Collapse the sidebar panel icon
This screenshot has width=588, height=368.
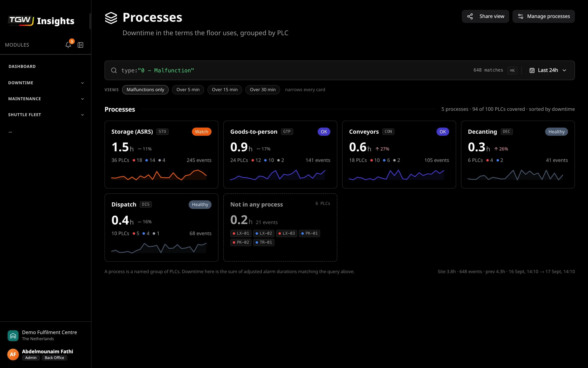[80, 45]
